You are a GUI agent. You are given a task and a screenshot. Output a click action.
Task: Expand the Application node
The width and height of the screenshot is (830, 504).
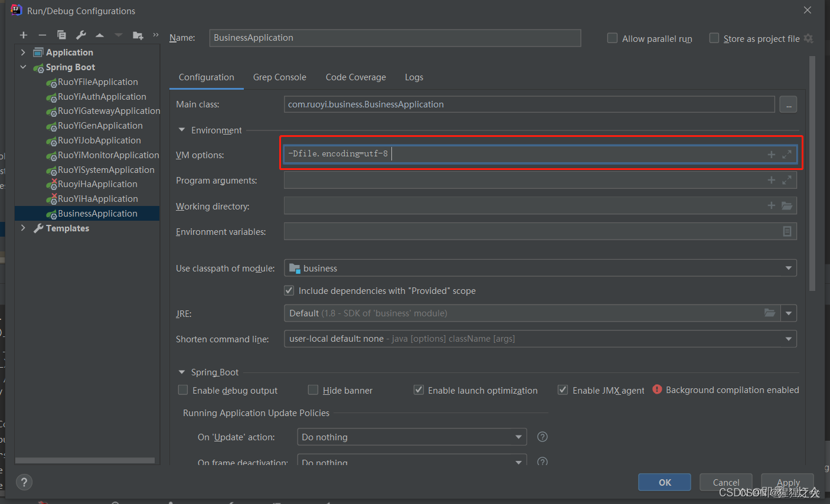23,53
